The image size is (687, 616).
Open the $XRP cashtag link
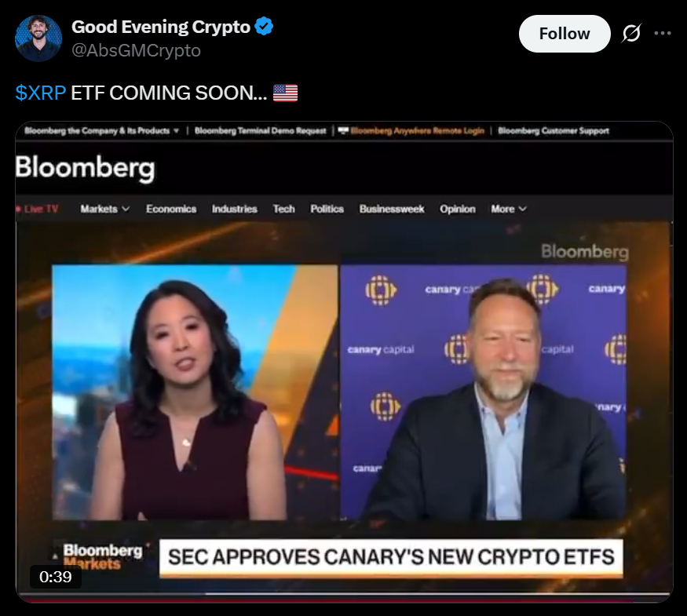point(40,93)
